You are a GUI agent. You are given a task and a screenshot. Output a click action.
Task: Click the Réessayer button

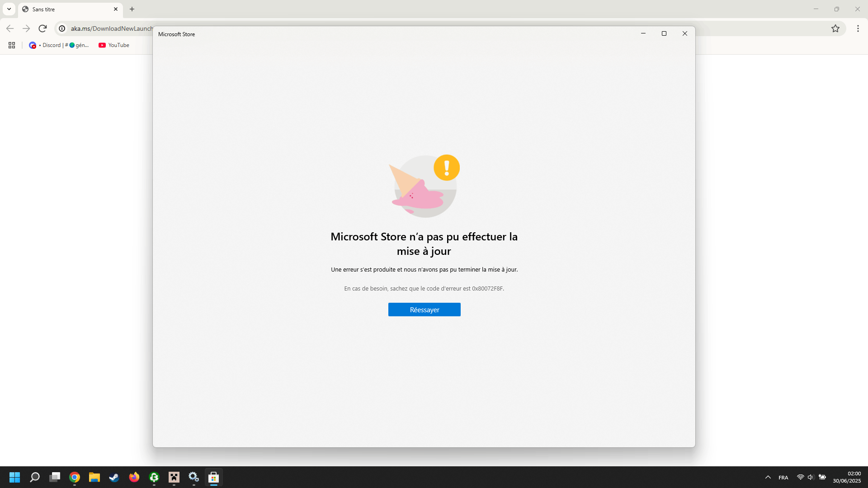(x=424, y=310)
